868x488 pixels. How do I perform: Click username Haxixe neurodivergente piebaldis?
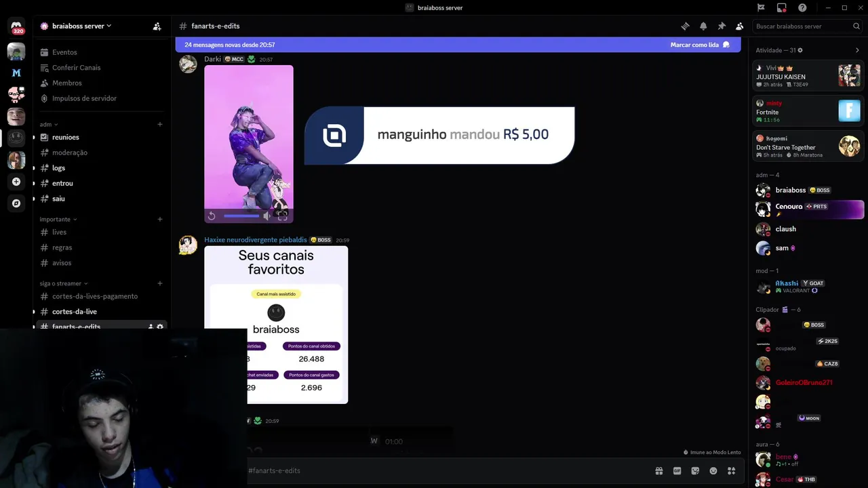coord(256,240)
